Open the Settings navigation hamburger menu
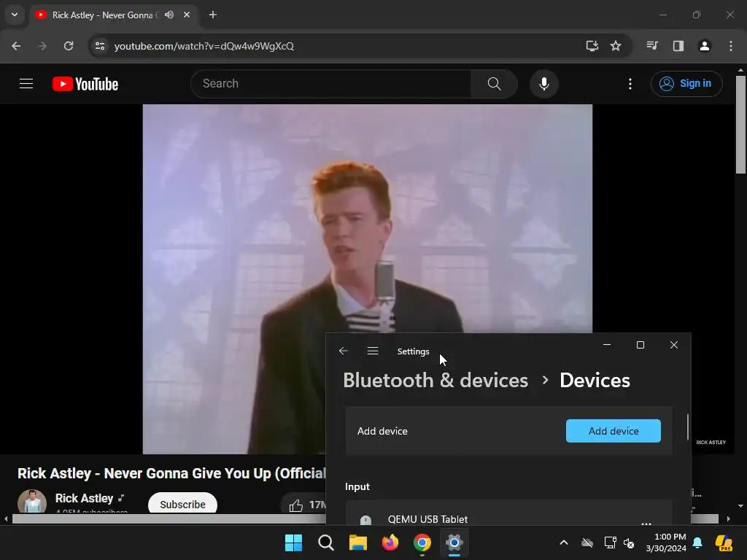The width and height of the screenshot is (747, 560). 373,351
